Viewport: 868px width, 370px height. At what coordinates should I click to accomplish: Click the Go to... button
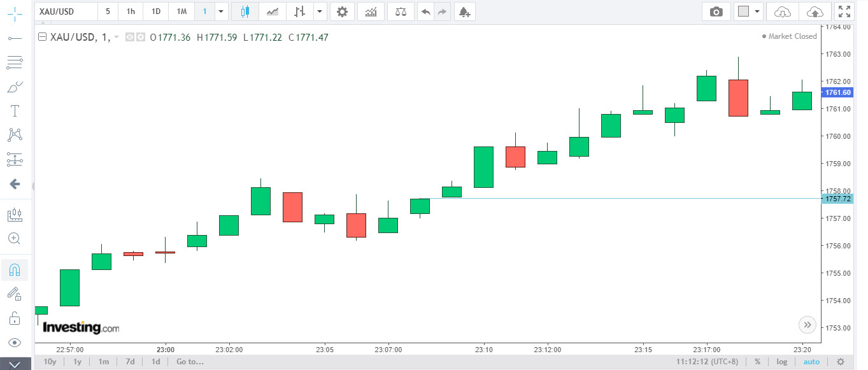[x=190, y=362]
